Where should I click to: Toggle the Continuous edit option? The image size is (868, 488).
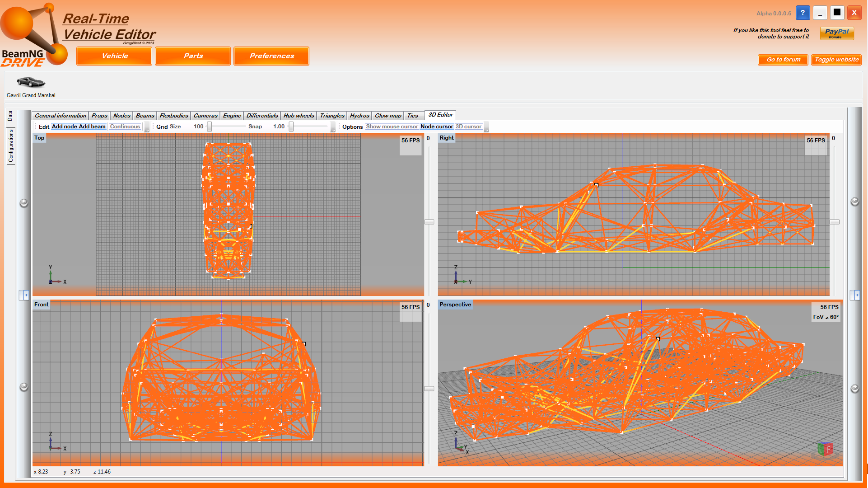125,127
